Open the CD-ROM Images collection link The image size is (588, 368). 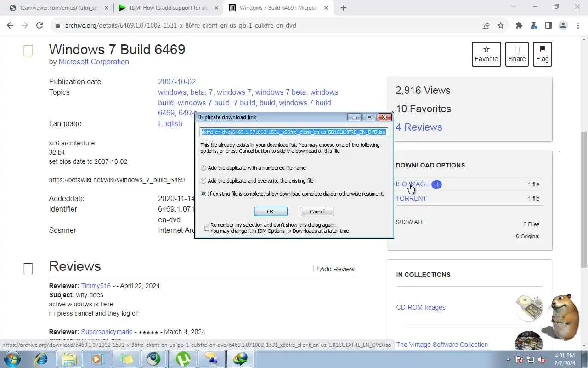[421, 307]
